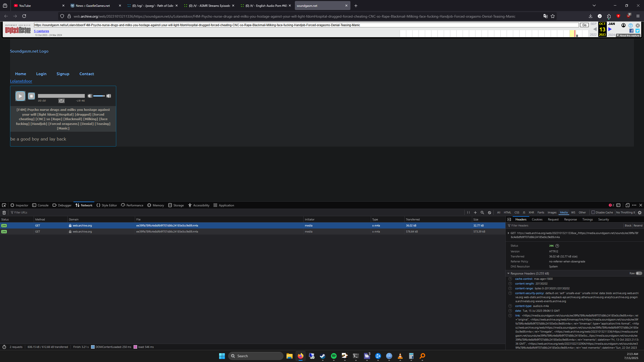
Task: Open the network search magnifier icon
Action: (x=482, y=212)
